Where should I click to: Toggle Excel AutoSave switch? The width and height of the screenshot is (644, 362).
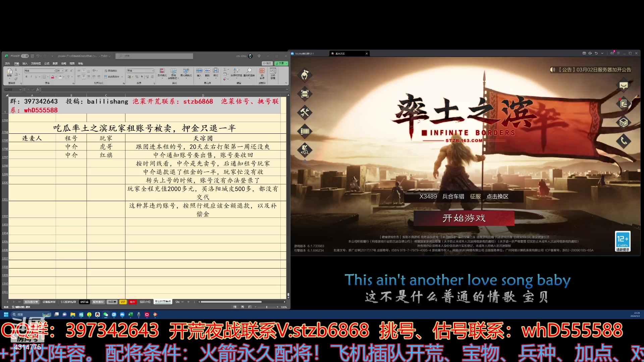pyautogui.click(x=25, y=56)
